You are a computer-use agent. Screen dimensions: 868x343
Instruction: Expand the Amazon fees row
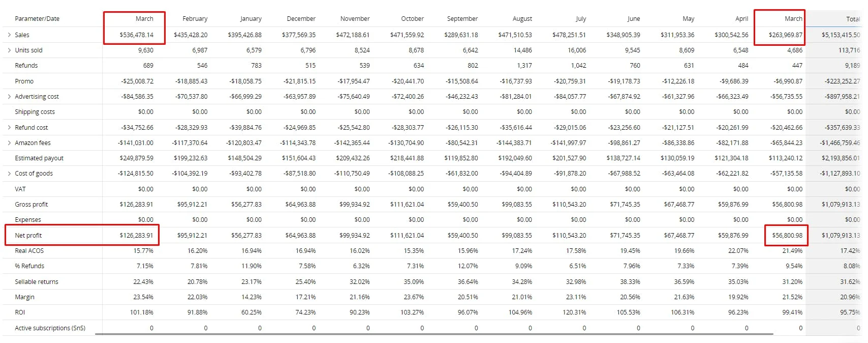point(9,142)
